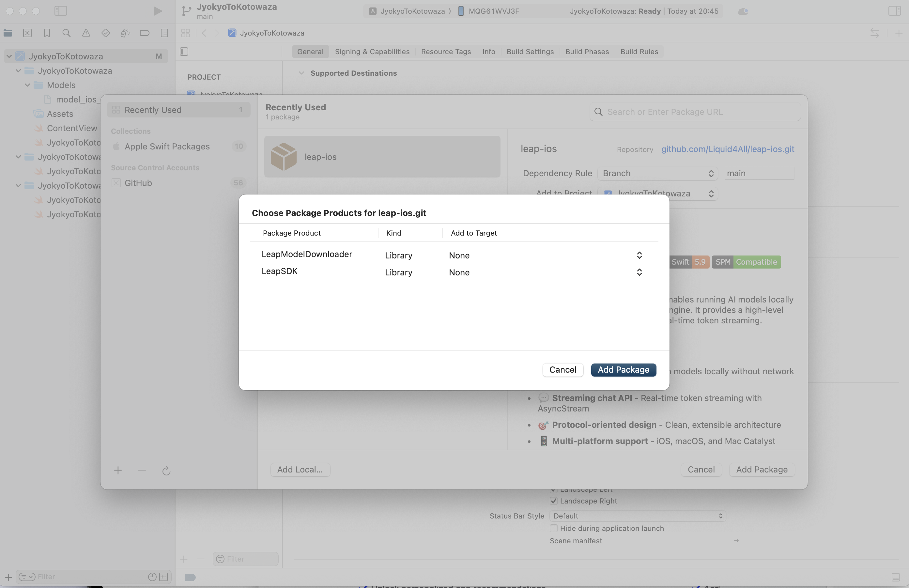Image resolution: width=909 pixels, height=588 pixels.
Task: Click the blue Add Package button
Action: coord(623,370)
